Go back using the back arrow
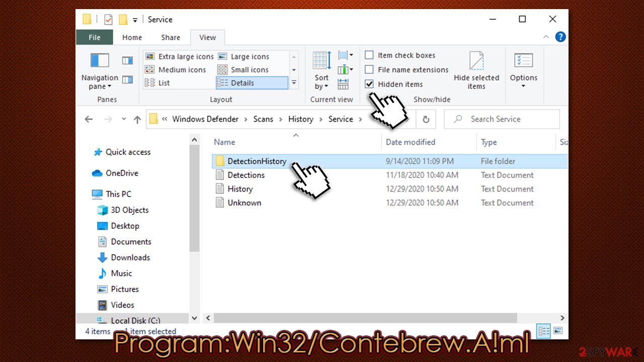 tap(89, 119)
